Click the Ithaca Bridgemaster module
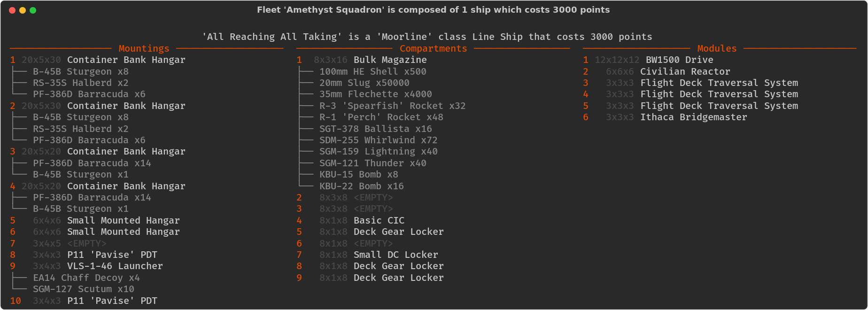Image resolution: width=868 pixels, height=310 pixels. (693, 117)
